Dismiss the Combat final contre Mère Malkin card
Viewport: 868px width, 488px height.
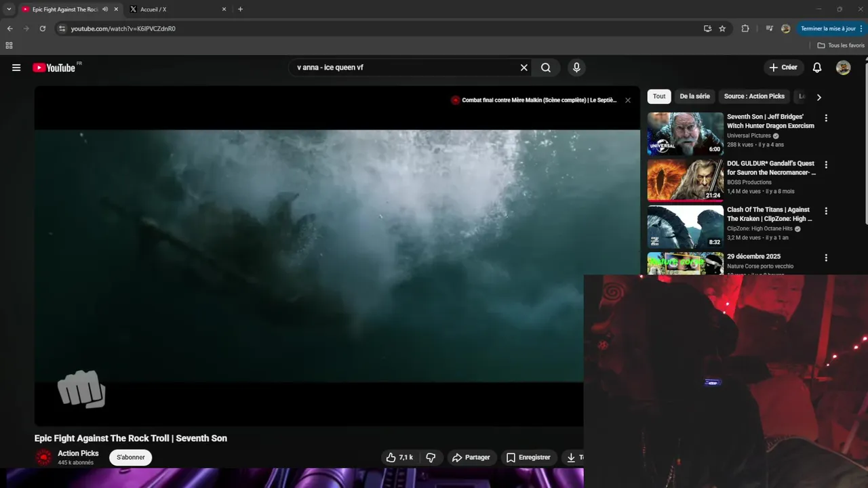coord(628,100)
